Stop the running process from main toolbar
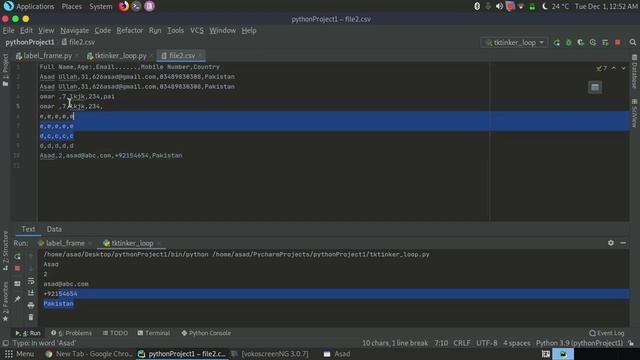This screenshot has width=640, height=360. [x=618, y=42]
